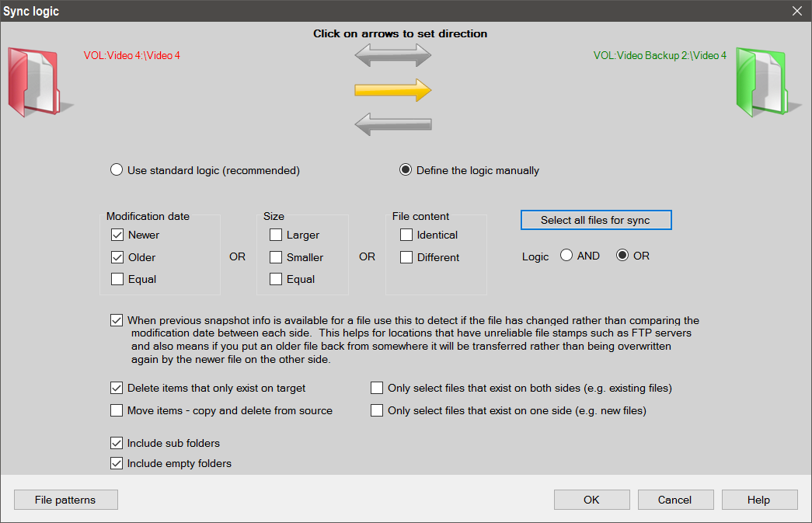The image size is (812, 523).
Task: Toggle 'Include sub folders' checkbox
Action: pos(117,443)
